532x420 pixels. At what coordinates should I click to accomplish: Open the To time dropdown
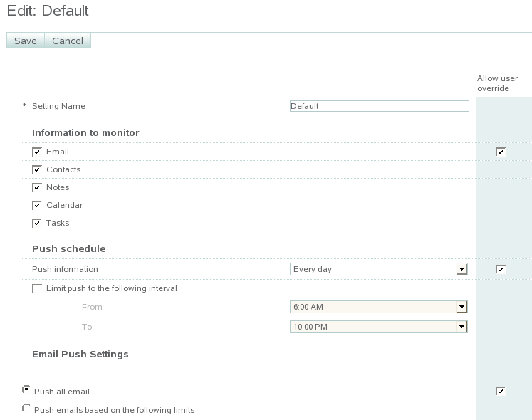[x=379, y=327]
